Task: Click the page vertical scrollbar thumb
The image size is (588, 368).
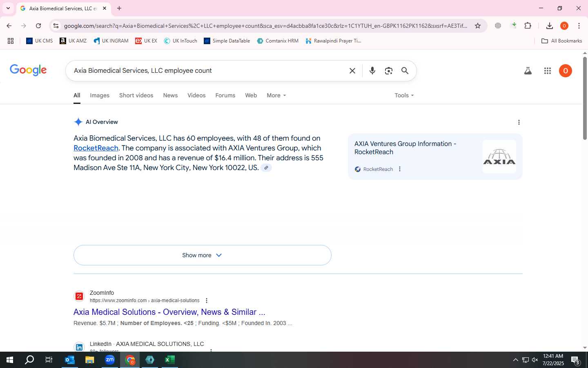Action: point(585,98)
